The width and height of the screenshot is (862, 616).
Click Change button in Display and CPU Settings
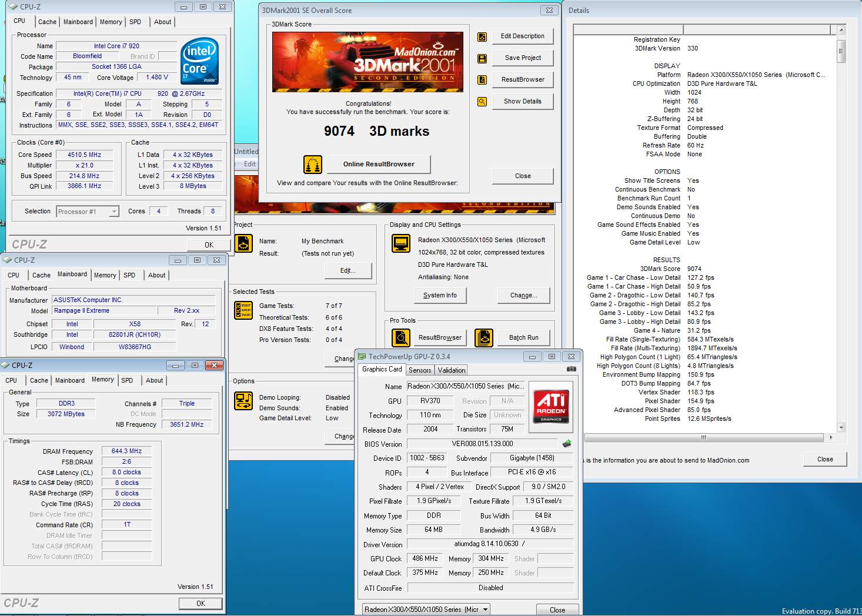pyautogui.click(x=524, y=296)
